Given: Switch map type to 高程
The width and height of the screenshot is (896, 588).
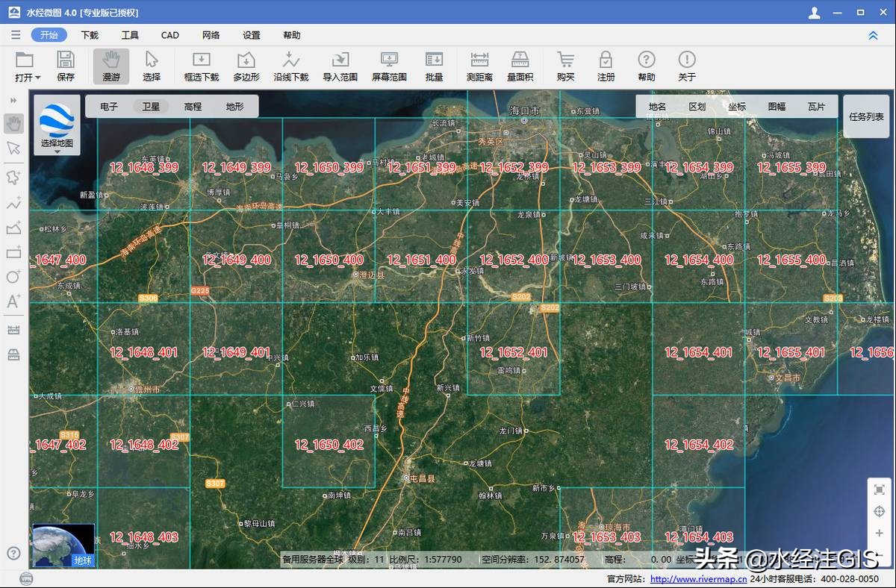Looking at the screenshot, I should tap(193, 107).
